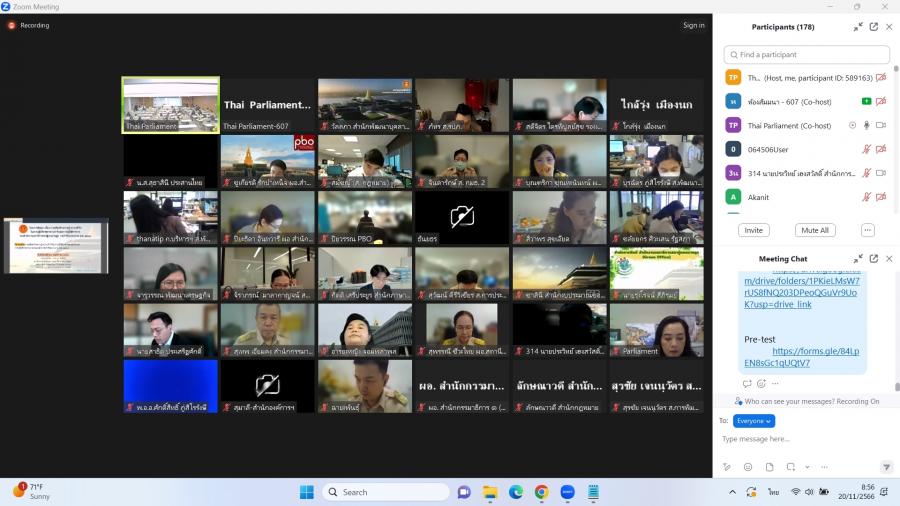
Task: Collapse the Meeting Chat panel
Action: click(858, 259)
